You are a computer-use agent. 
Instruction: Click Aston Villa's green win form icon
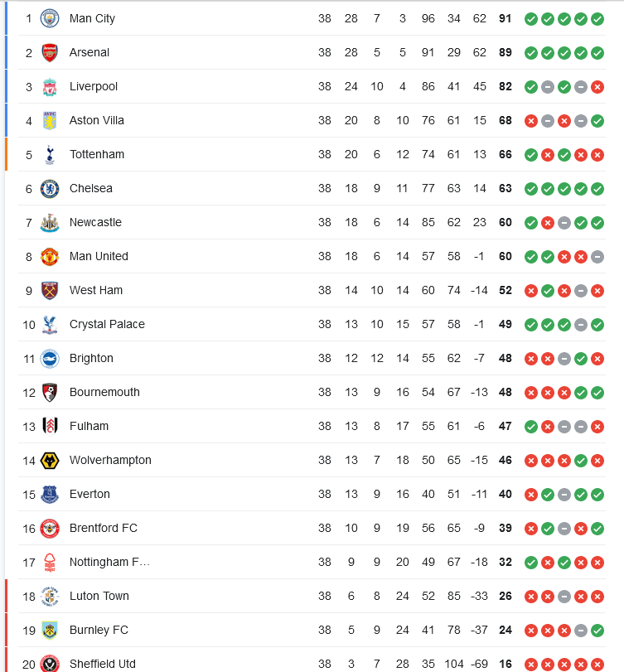[597, 121]
